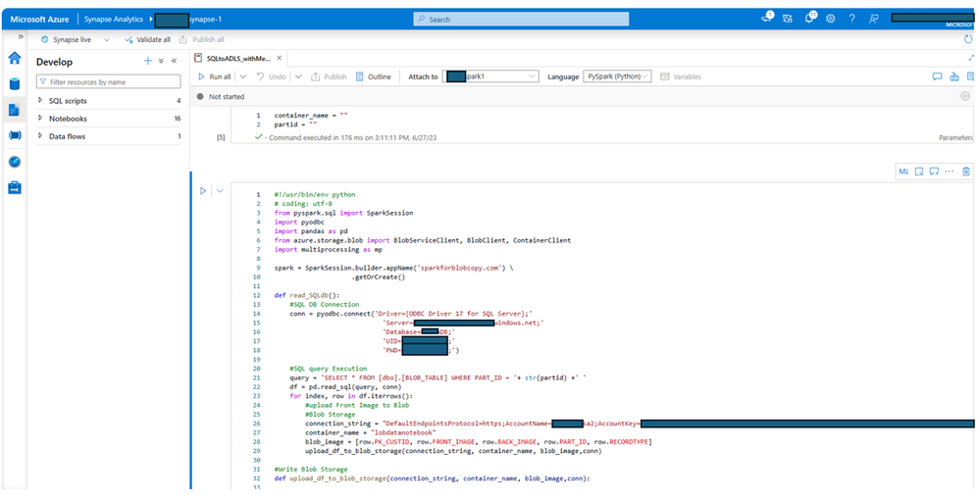Open notebook comments icon in toolbar
The width and height of the screenshot is (980, 502).
pos(937,76)
